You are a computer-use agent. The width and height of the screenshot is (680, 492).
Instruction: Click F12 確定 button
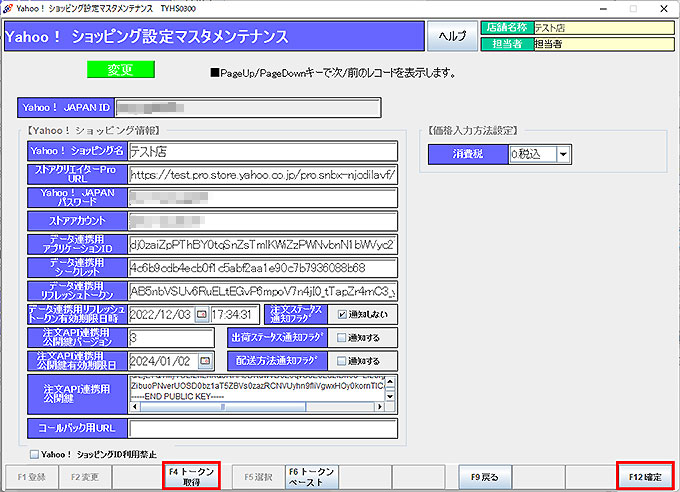pos(645,477)
